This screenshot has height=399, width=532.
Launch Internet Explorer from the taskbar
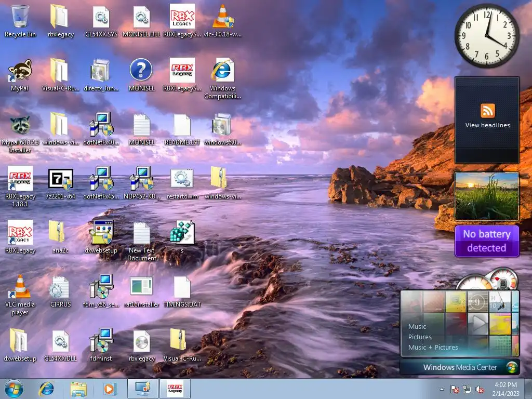[46, 389]
